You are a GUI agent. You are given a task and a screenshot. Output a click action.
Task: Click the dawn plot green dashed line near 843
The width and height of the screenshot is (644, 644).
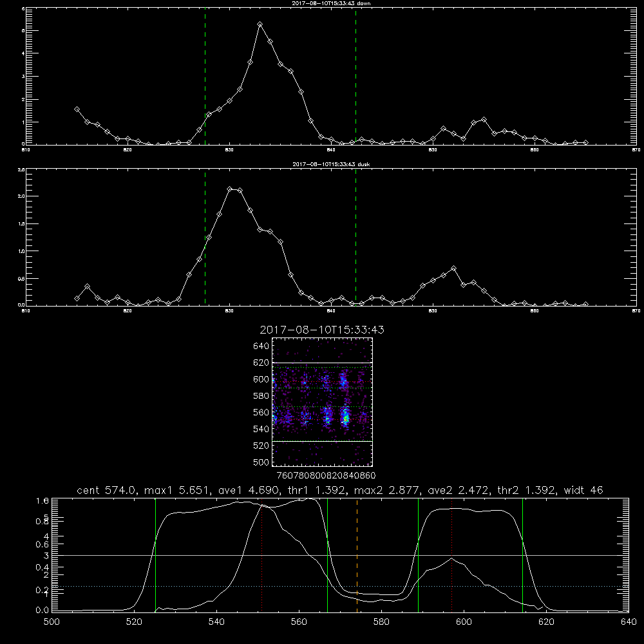(x=355, y=76)
